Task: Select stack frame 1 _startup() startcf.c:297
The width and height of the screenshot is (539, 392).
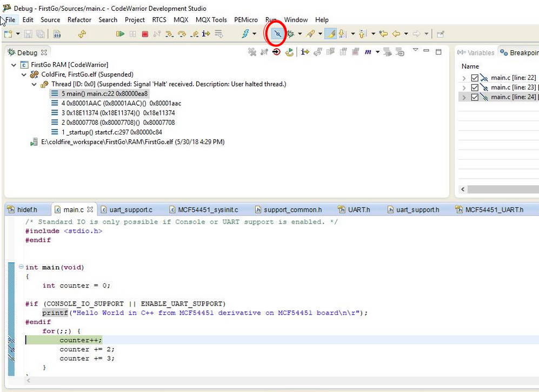Action: click(x=107, y=132)
